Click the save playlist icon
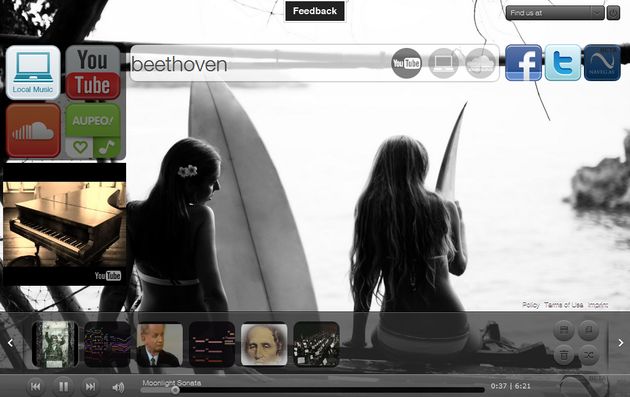 [x=564, y=330]
